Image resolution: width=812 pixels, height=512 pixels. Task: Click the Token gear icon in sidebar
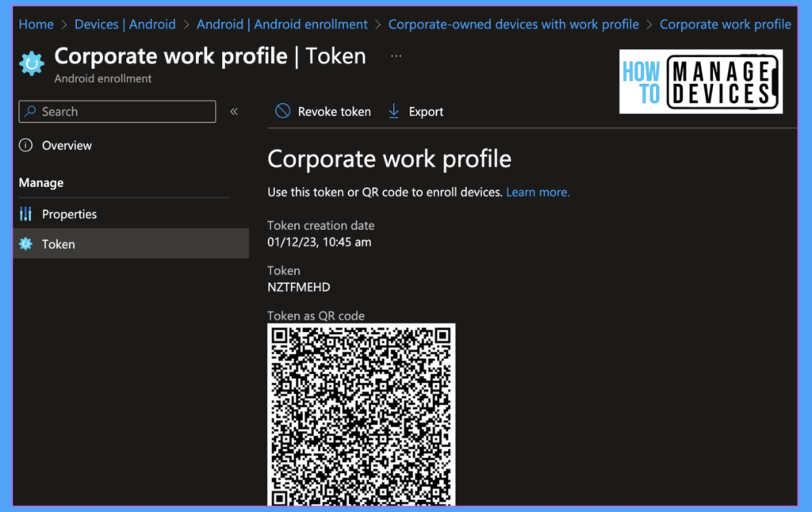(26, 244)
